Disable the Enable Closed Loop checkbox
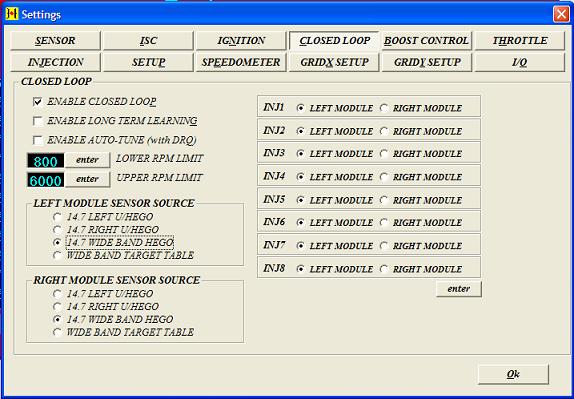Viewport: 574px width, 399px height. [38, 101]
